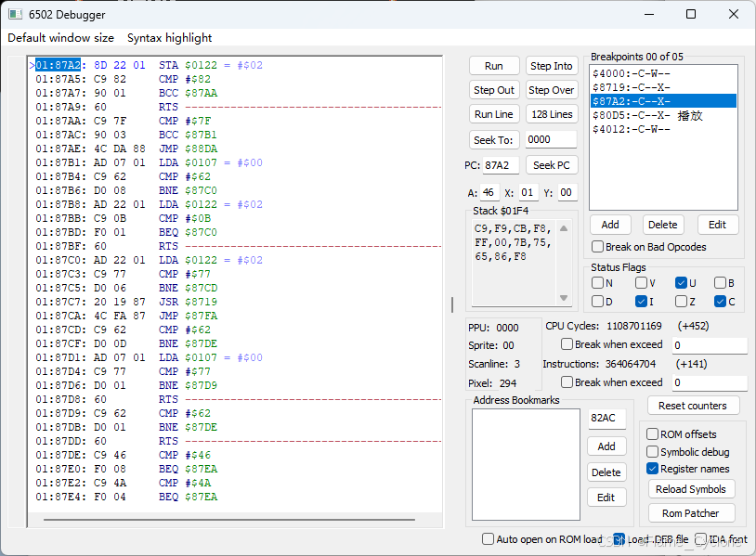The height and width of the screenshot is (556, 756).
Task: Click the Step Out button
Action: tap(494, 90)
